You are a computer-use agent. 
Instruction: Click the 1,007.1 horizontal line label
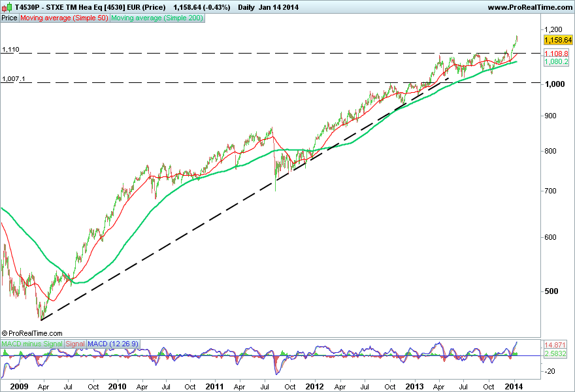(x=14, y=79)
